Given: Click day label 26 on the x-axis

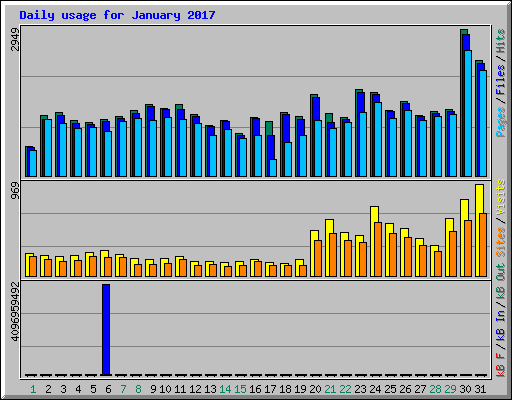Looking at the screenshot, I should (405, 389).
